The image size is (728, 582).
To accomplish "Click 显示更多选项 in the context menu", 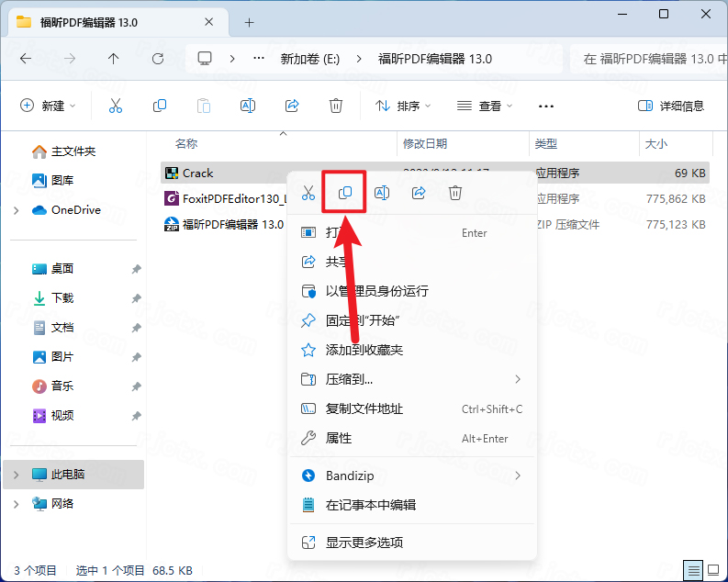I will point(412,543).
